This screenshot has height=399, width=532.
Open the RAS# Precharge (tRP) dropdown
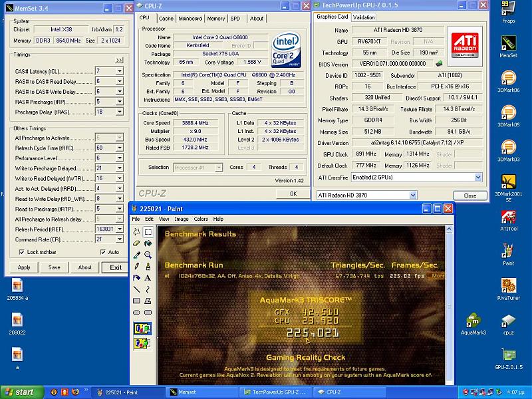[120, 102]
